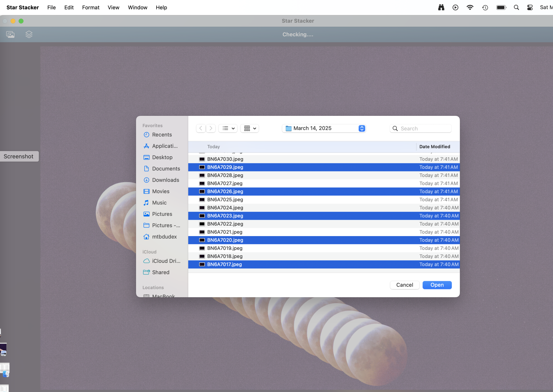This screenshot has width=553, height=392.
Task: Open the Time Machine menu bar icon
Action: [485, 7]
